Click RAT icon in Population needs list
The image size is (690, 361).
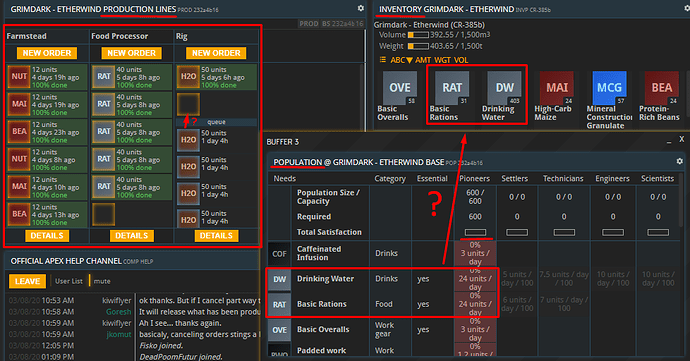click(279, 305)
